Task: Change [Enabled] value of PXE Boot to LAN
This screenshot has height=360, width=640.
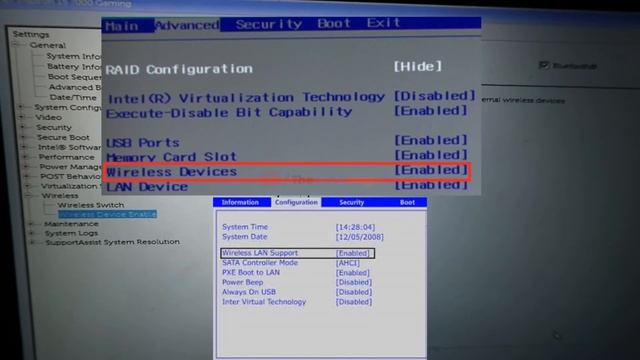Action: click(353, 273)
